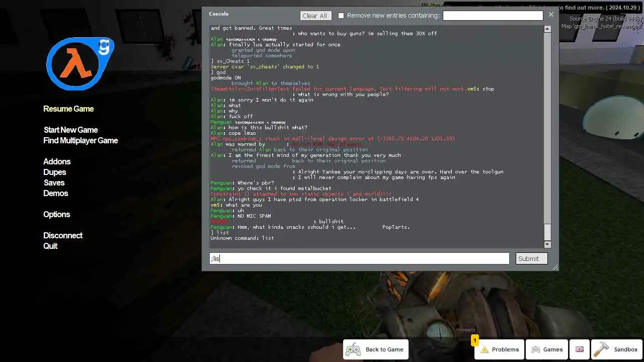
Task: Click line 'yo check it i found metalbucket'
Action: point(271,189)
